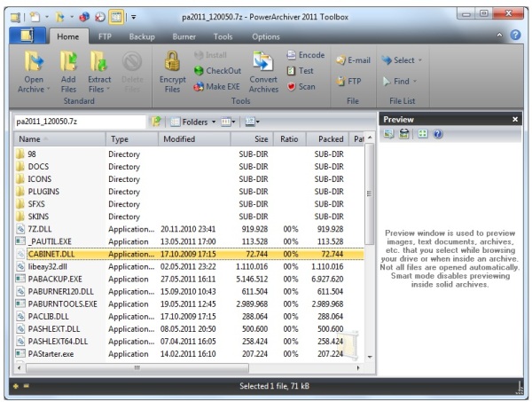Select the SKINS folder row
Image resolution: width=532 pixels, height=402 pixels.
pyautogui.click(x=190, y=217)
